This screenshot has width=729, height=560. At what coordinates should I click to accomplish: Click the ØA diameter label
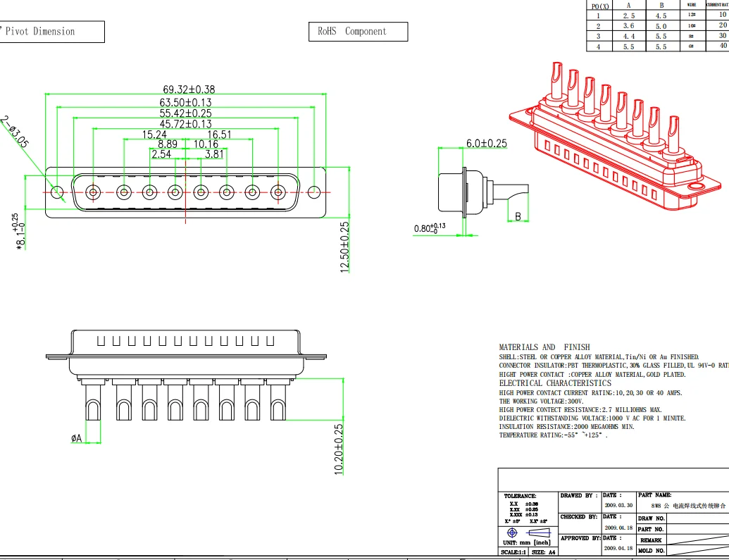point(76,438)
